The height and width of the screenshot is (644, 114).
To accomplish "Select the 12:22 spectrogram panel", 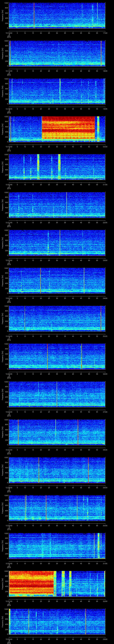I will 57,243.
